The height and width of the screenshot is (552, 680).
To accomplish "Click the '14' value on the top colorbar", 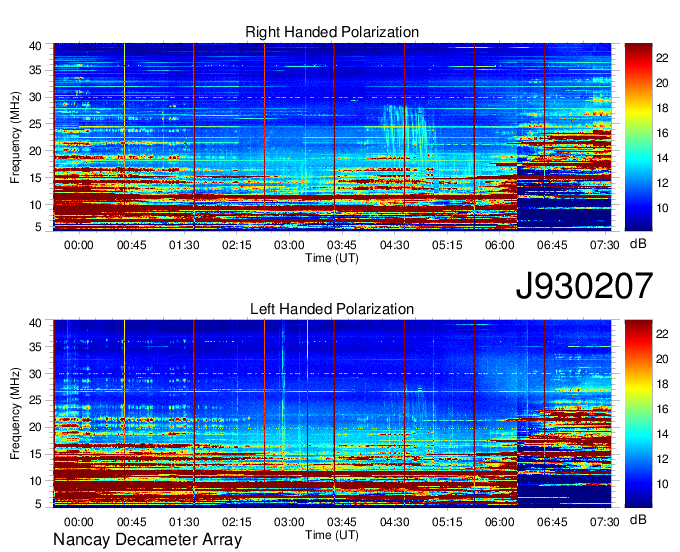I will [x=662, y=158].
